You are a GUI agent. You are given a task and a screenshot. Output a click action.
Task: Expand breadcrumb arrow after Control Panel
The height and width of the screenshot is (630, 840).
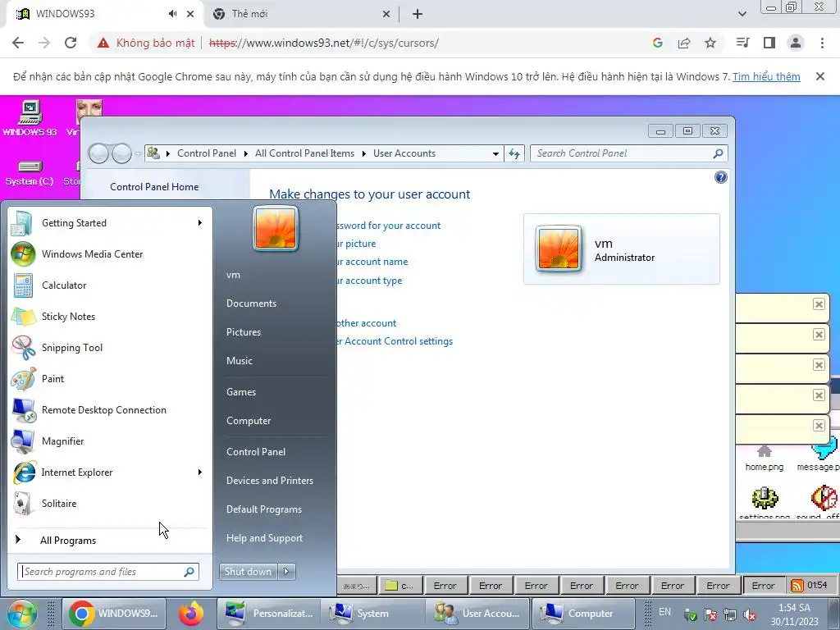pyautogui.click(x=245, y=153)
